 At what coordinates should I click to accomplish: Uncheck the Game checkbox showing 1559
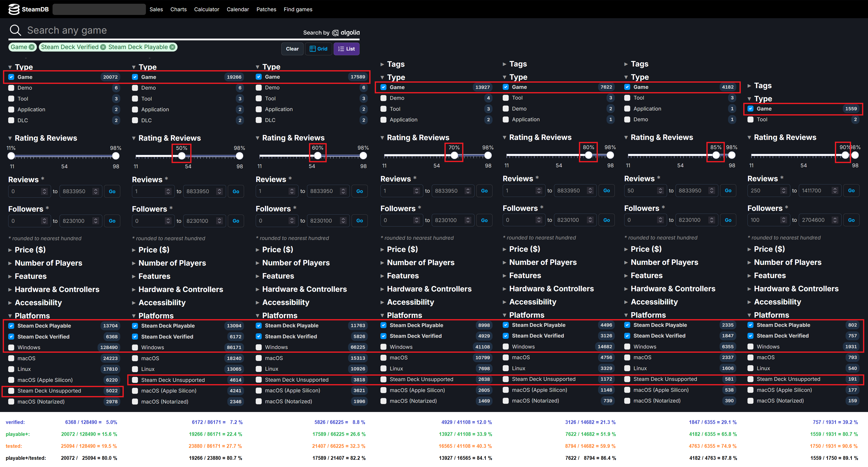pyautogui.click(x=750, y=109)
